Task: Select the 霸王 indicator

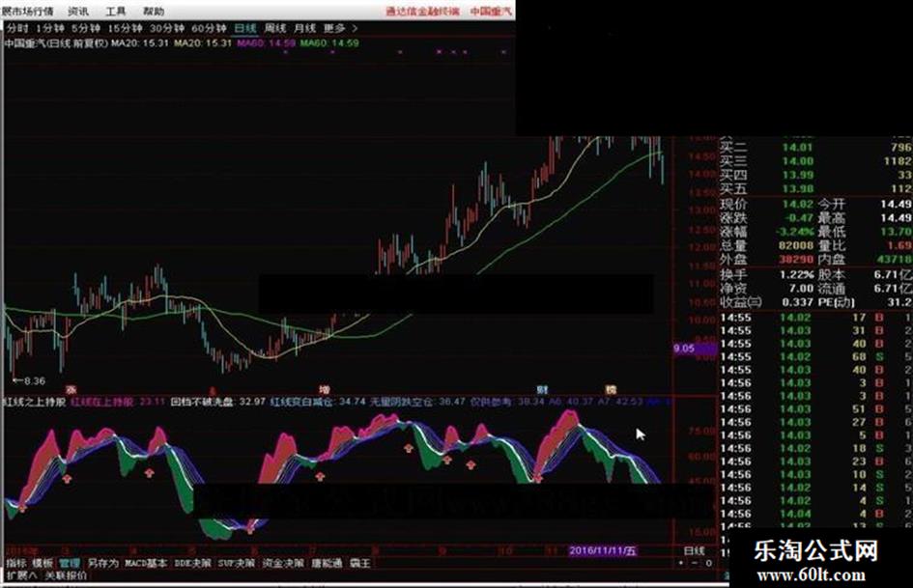Action: 359,563
